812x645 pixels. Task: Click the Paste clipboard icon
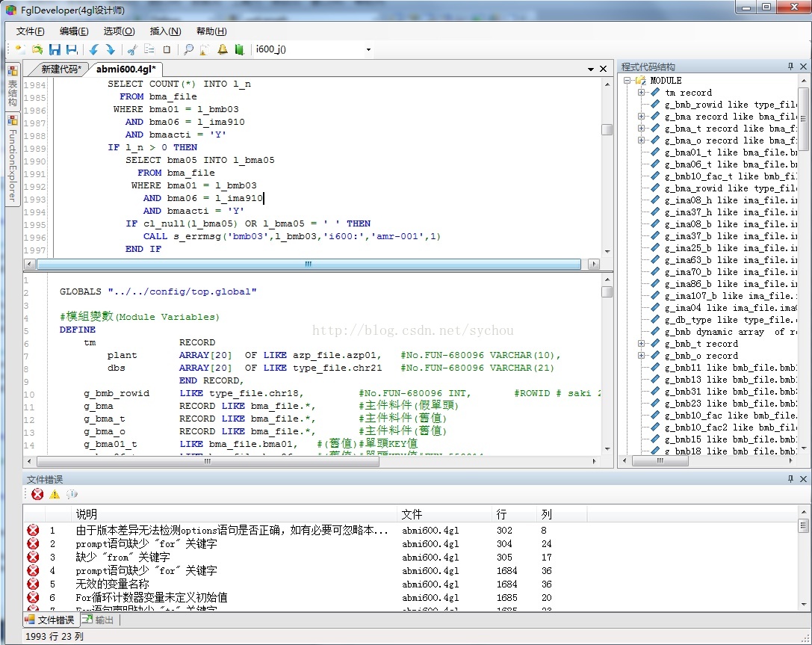[x=167, y=49]
